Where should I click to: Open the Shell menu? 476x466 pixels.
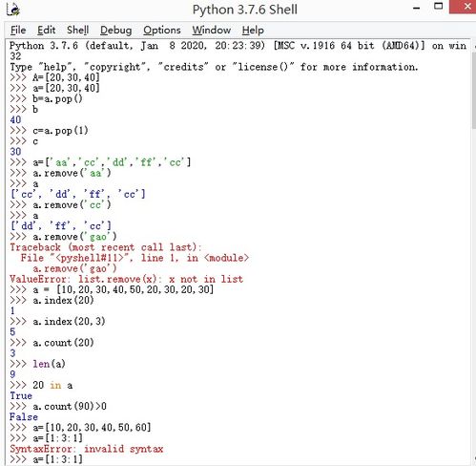[x=77, y=31]
